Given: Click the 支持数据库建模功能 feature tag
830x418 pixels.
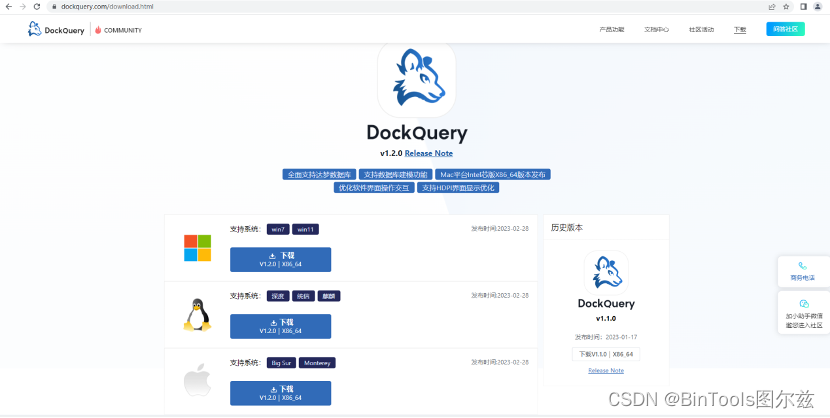Looking at the screenshot, I should 395,175.
